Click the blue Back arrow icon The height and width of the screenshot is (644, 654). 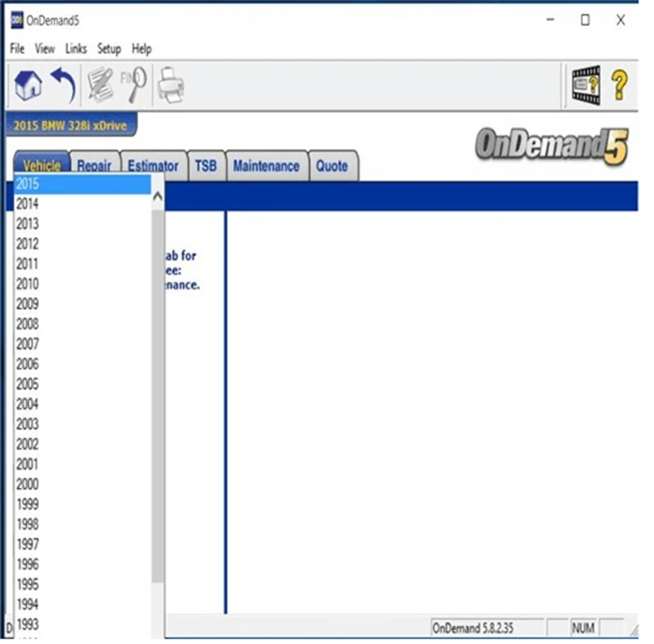[64, 85]
